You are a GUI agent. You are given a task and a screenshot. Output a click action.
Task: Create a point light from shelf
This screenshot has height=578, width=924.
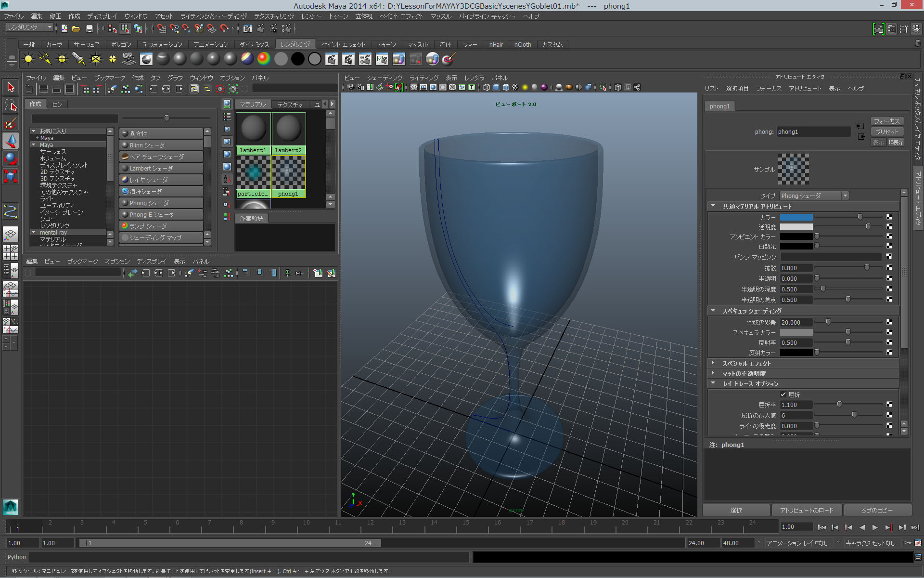pyautogui.click(x=62, y=59)
